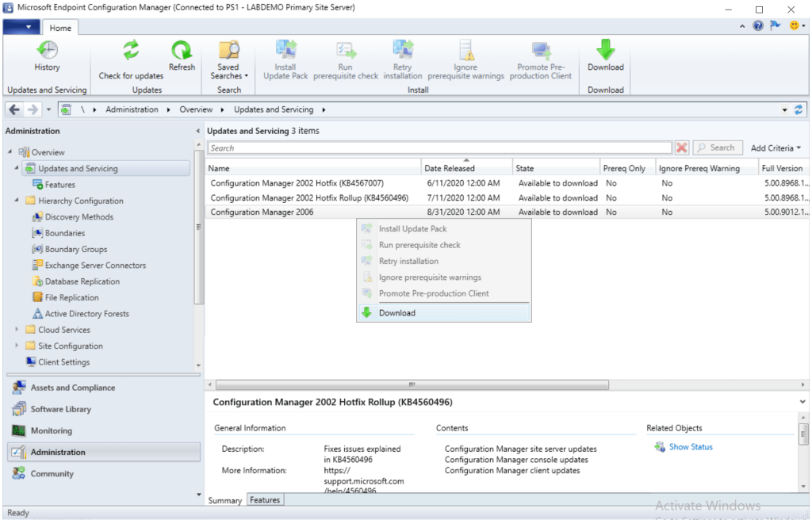Sort by the Date Released column header

click(450, 169)
